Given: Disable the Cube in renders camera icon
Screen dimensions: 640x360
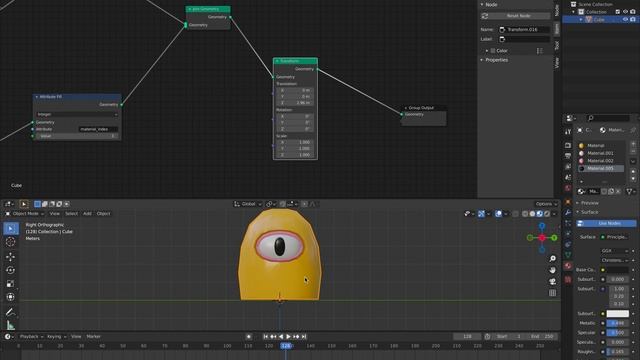Looking at the screenshot, I should click(x=633, y=19).
